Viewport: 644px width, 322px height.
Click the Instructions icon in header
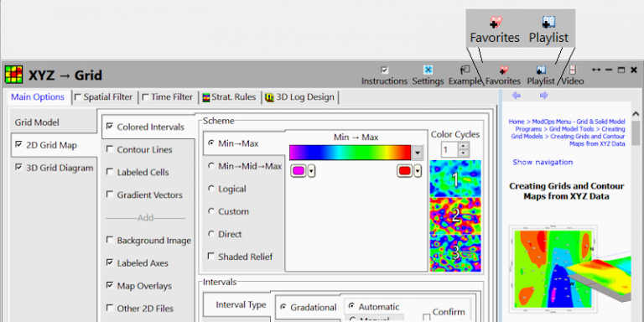point(384,70)
